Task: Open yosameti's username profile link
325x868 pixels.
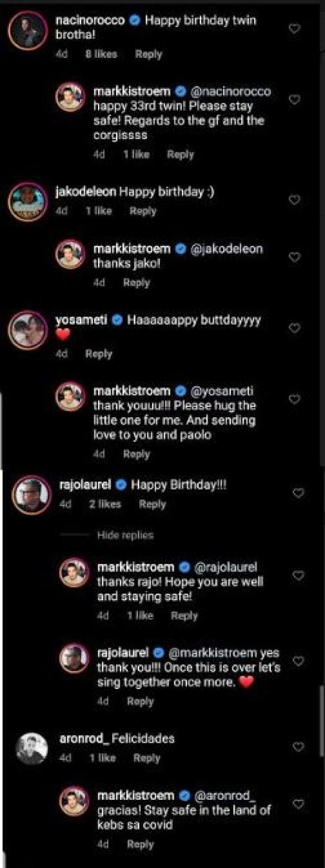Action: coord(81,320)
